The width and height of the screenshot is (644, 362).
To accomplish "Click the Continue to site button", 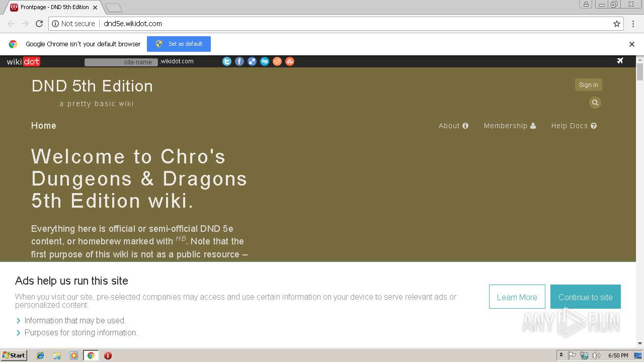I will (586, 297).
